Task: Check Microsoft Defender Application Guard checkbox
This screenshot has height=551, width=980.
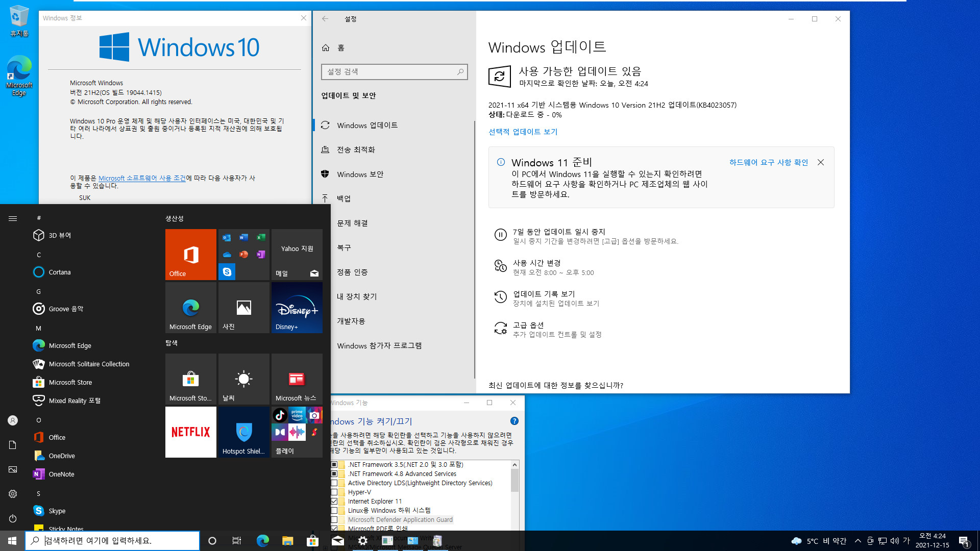Action: coord(334,520)
